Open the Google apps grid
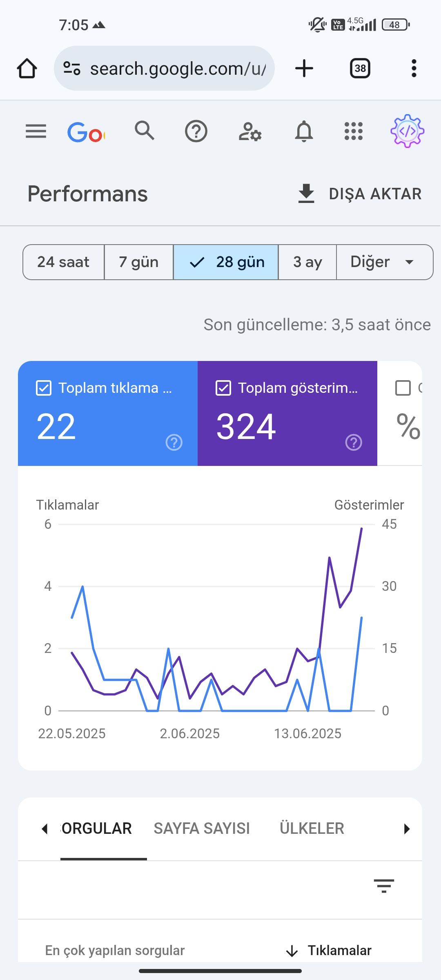 tap(354, 131)
